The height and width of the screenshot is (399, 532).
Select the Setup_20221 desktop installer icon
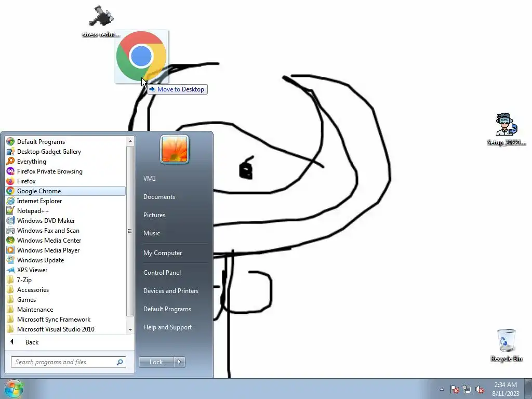coord(506,129)
